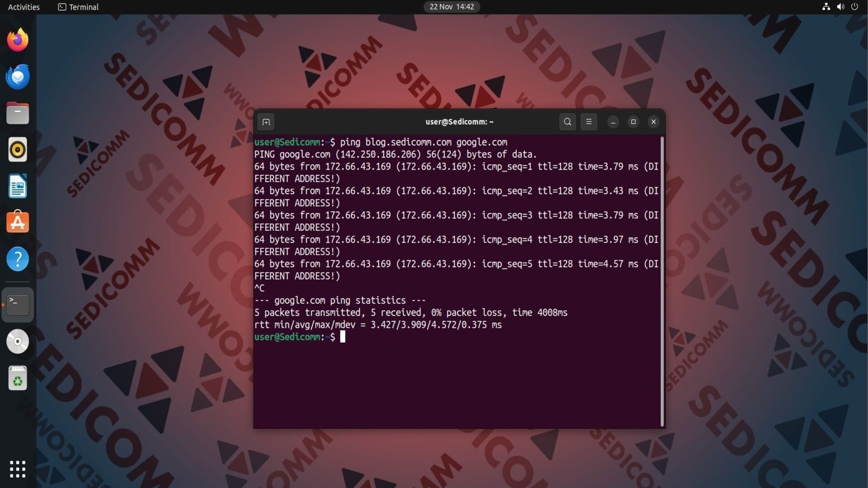
Task: Click '--- google.com ping statistics ---' line
Action: click(x=340, y=300)
